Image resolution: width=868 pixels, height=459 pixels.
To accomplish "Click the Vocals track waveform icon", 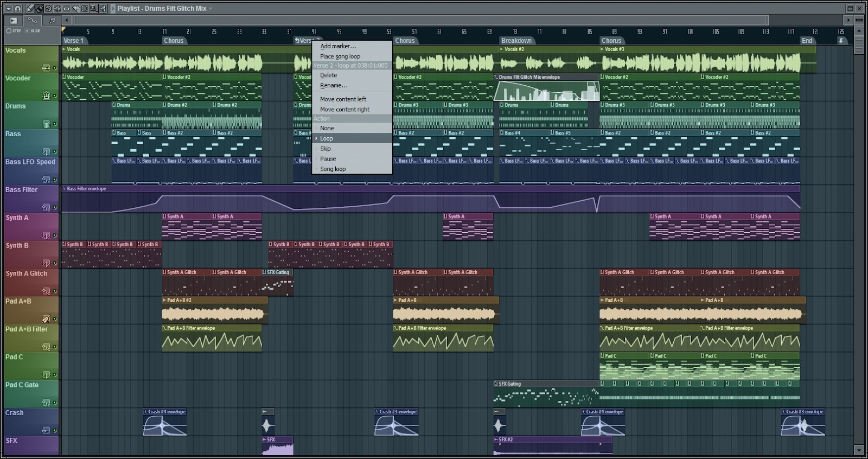I will click(x=46, y=68).
